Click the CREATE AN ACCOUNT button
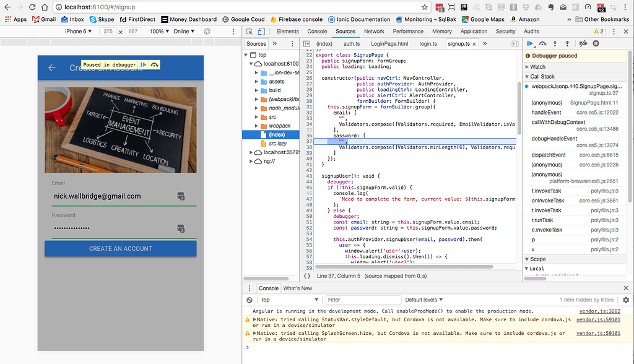The height and width of the screenshot is (364, 634). pyautogui.click(x=120, y=248)
